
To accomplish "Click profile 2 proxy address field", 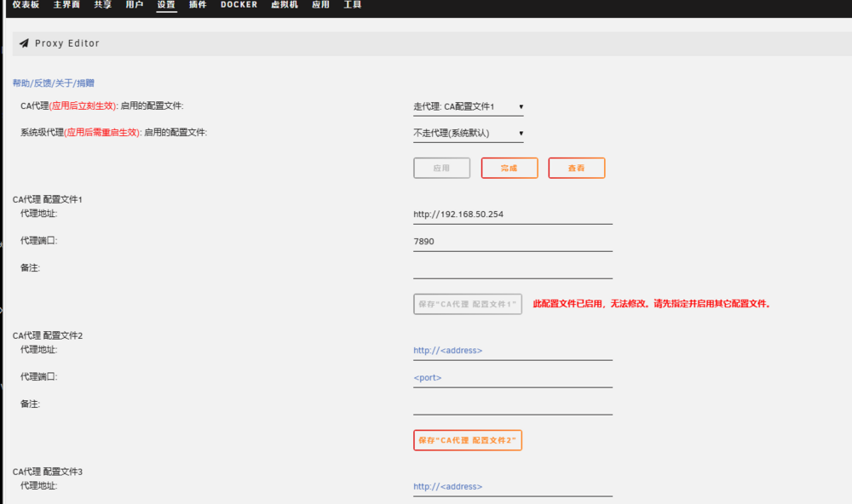I will [512, 351].
